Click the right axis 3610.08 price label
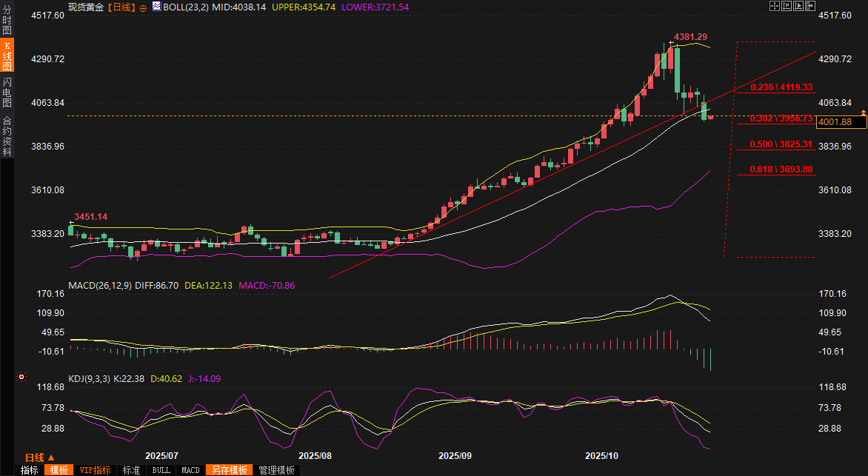Screen dimensions: 868x476 point(835,190)
